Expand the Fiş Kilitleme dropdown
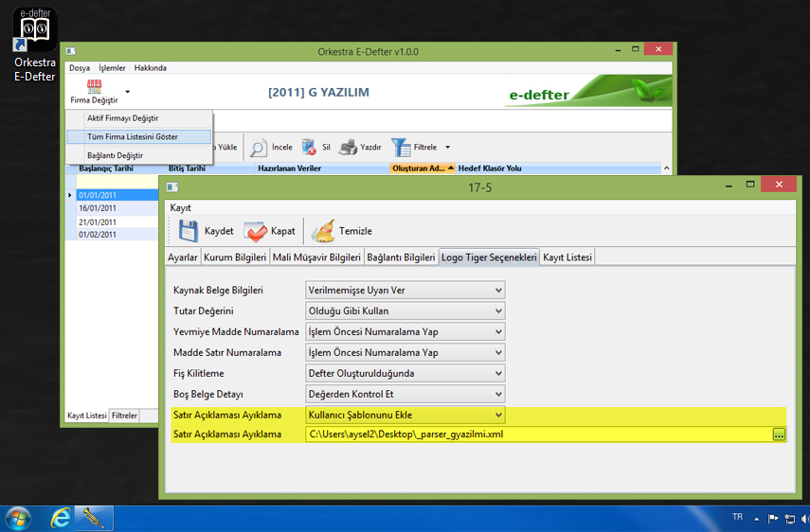This screenshot has width=810, height=532. (x=498, y=373)
